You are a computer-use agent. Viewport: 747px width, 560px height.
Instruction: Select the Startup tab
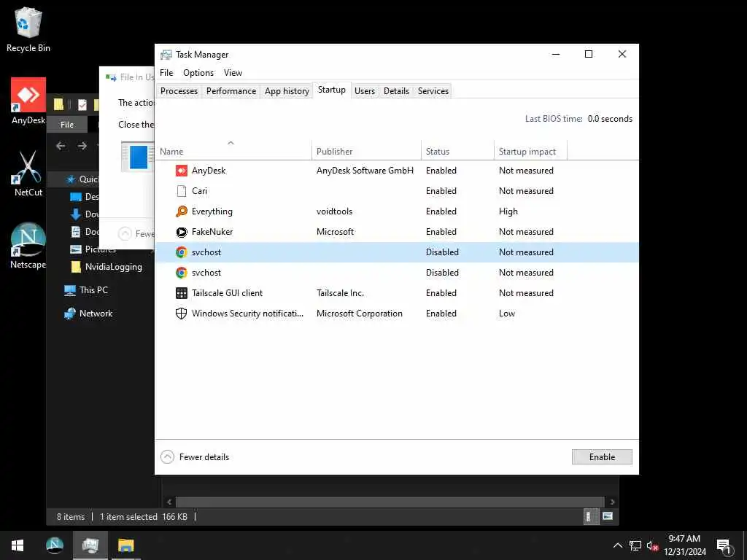332,90
